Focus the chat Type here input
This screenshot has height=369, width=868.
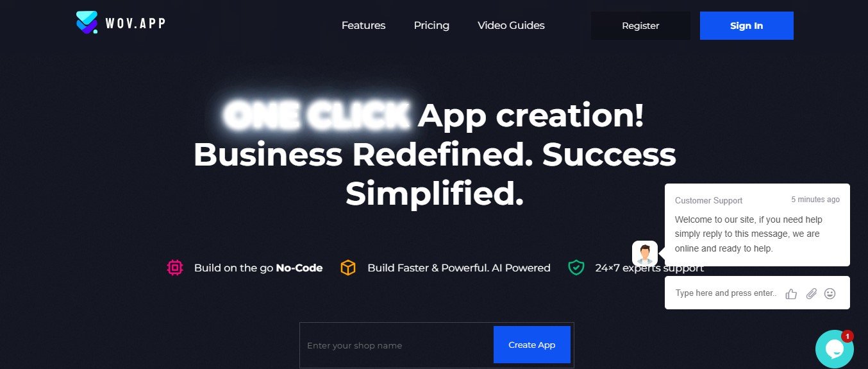click(x=726, y=293)
